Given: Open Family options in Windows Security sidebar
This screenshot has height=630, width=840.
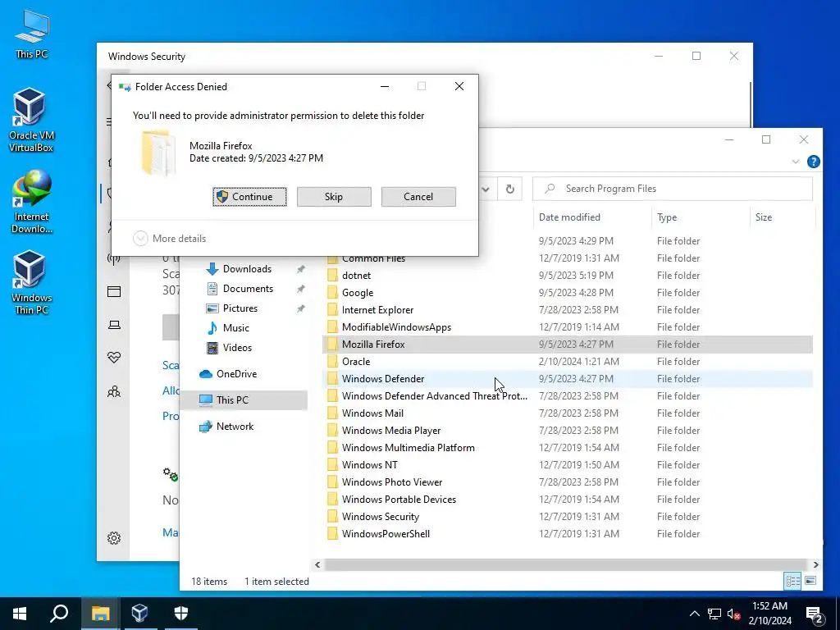Looking at the screenshot, I should pos(113,391).
